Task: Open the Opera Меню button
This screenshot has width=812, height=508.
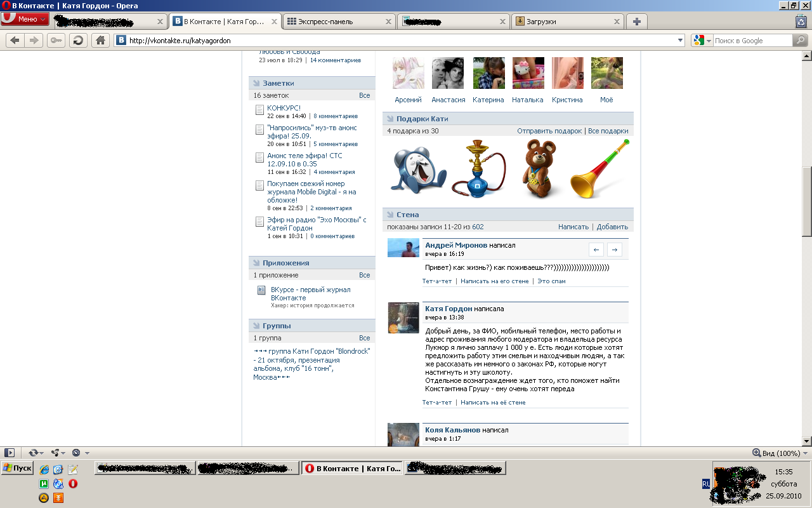Action: tap(25, 19)
